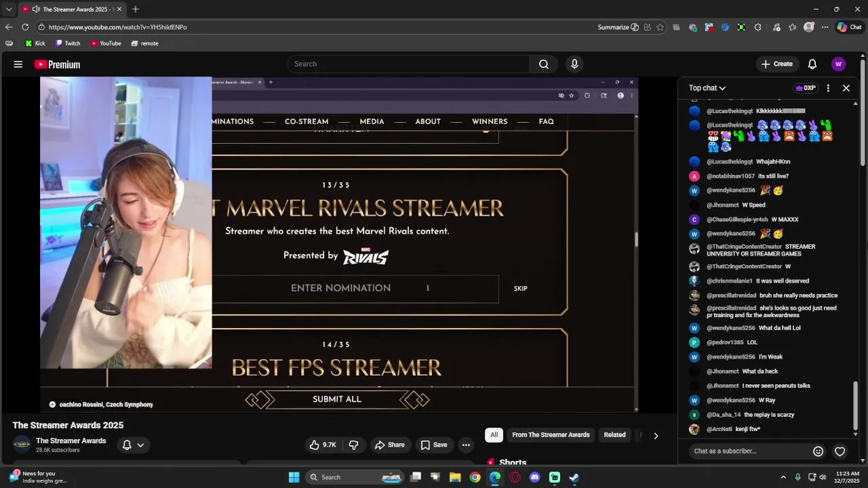Type in the YouTube search box

(408, 64)
